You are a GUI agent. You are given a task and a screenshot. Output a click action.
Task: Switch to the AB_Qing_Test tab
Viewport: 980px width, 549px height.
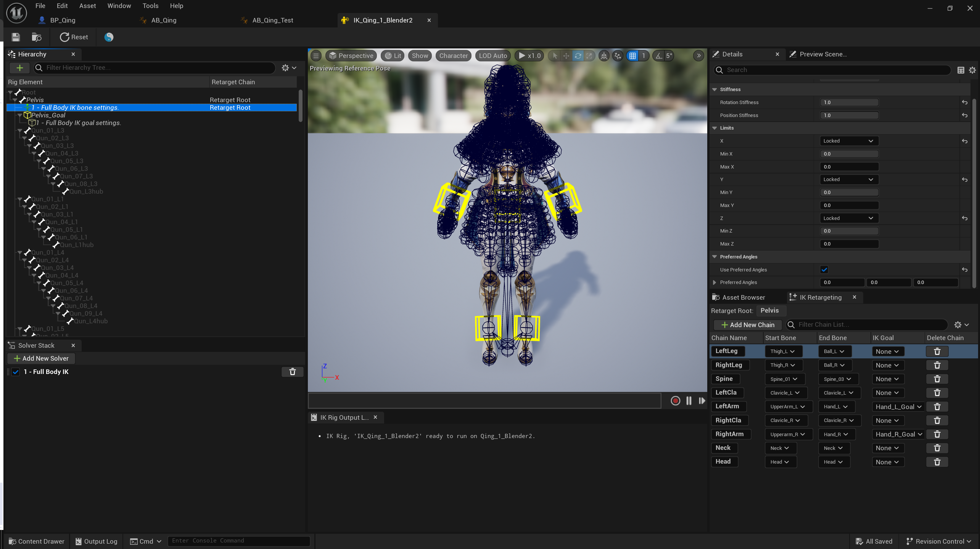(x=272, y=20)
